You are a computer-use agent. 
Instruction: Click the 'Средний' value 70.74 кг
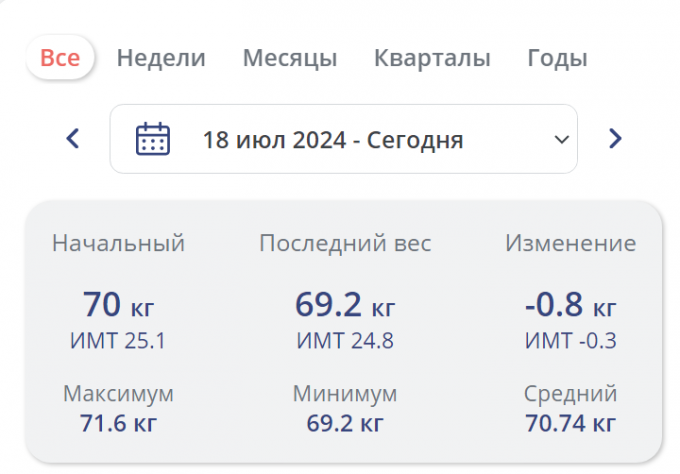[x=570, y=423]
